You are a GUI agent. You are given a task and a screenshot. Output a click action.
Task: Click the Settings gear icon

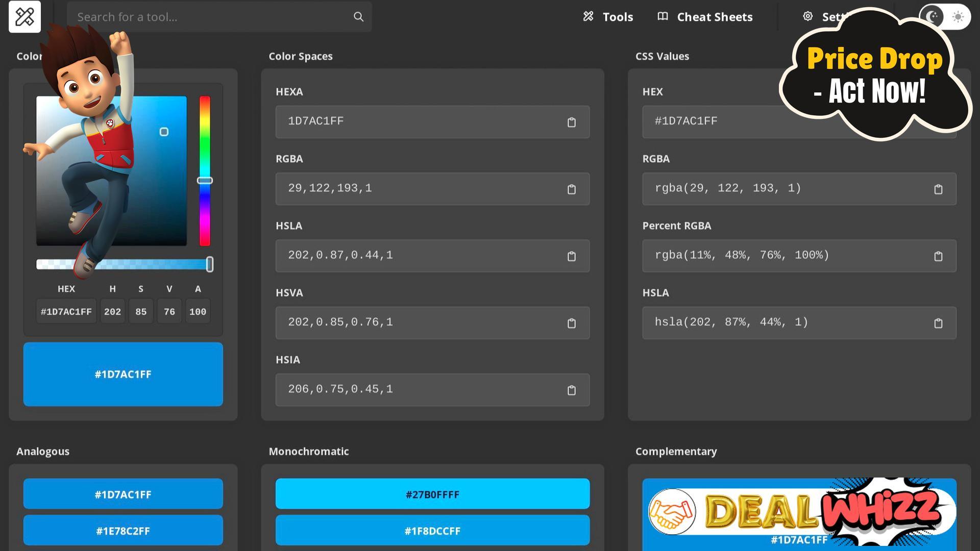pos(807,16)
